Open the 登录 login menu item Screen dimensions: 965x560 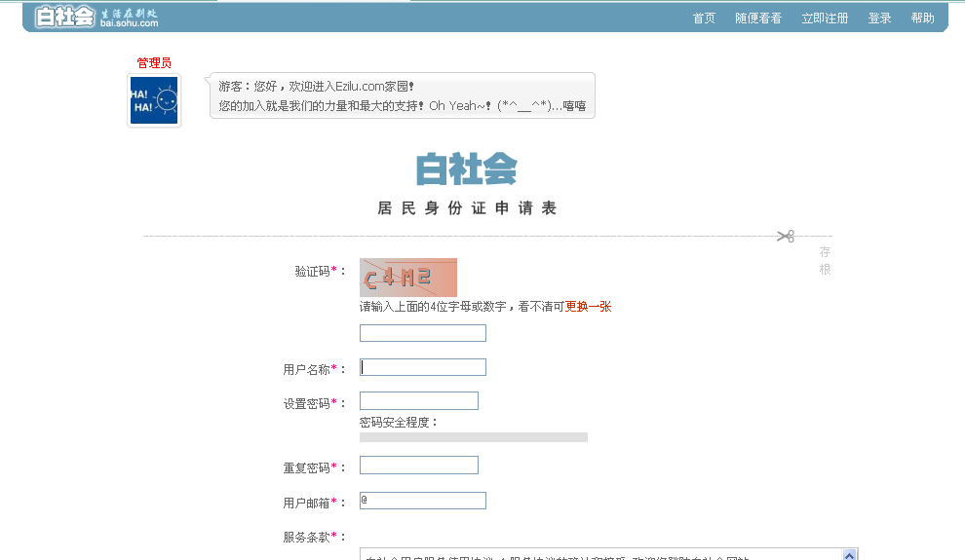[x=879, y=19]
